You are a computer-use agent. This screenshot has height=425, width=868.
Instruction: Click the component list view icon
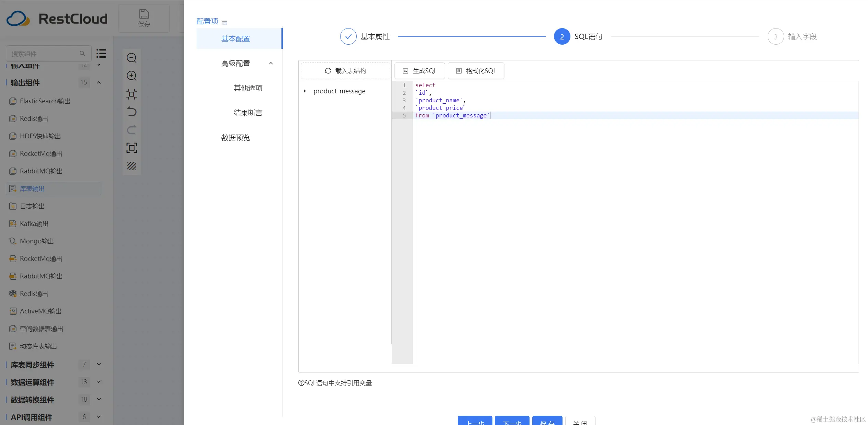101,54
